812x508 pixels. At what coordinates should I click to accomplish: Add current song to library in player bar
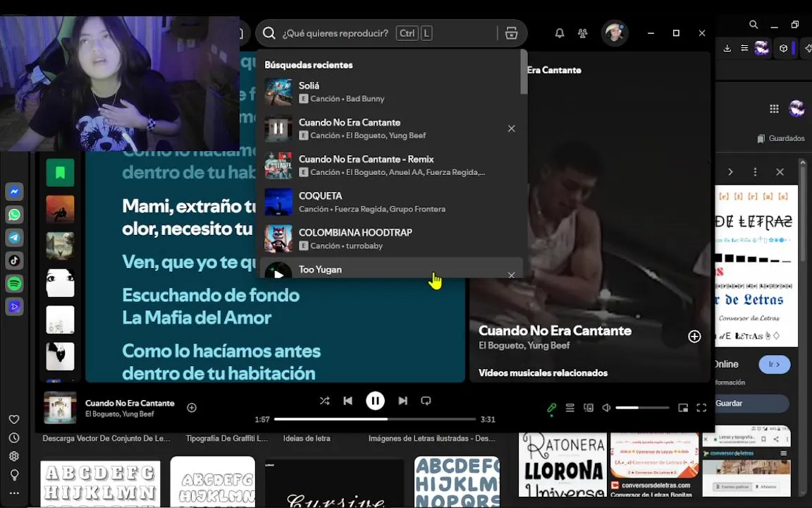click(192, 408)
